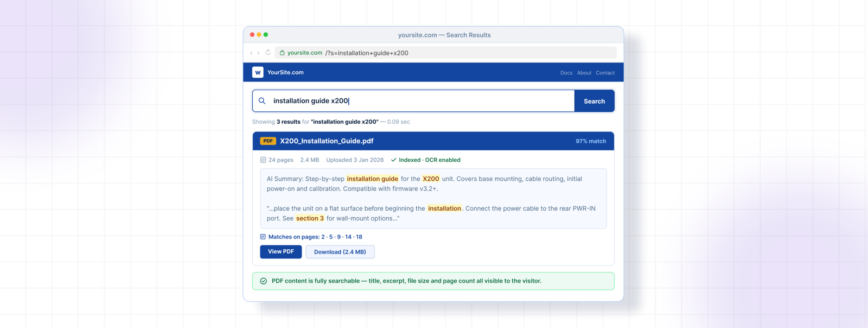Click Matches on pages: 2 · 5 · 9 · 14 · 18
This screenshot has height=328, width=868.
click(x=315, y=237)
